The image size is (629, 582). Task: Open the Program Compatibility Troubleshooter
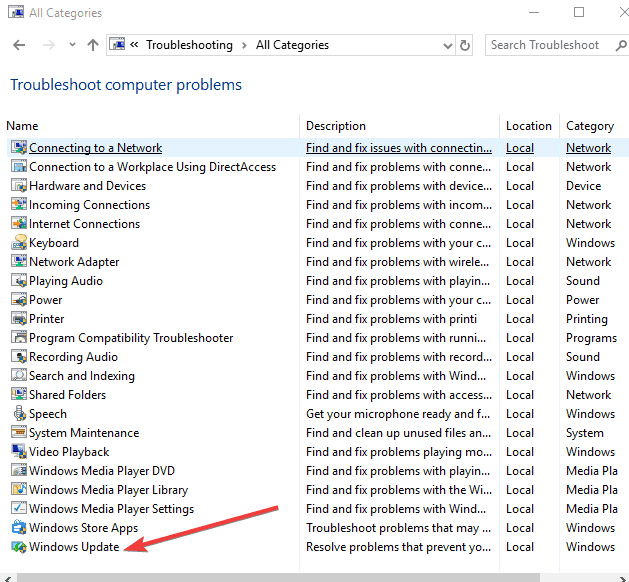(x=131, y=338)
